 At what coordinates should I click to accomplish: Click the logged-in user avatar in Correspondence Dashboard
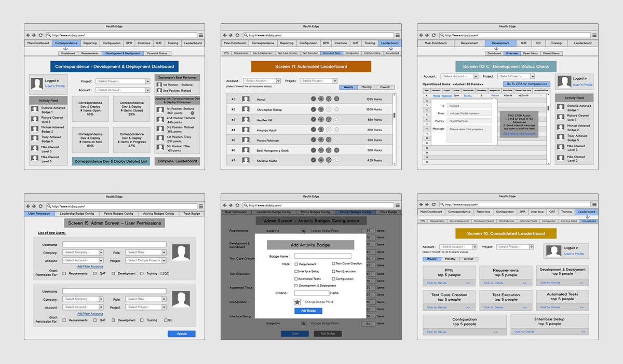[36, 84]
